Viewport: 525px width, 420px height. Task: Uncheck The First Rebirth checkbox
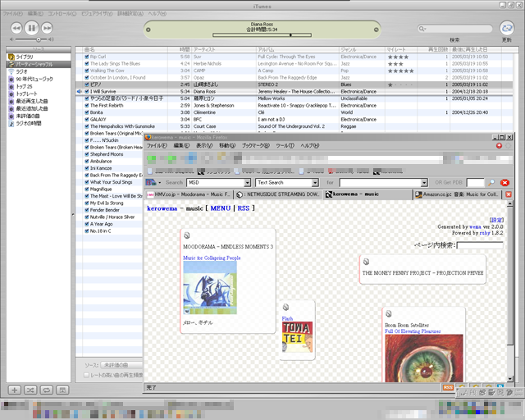pos(87,106)
